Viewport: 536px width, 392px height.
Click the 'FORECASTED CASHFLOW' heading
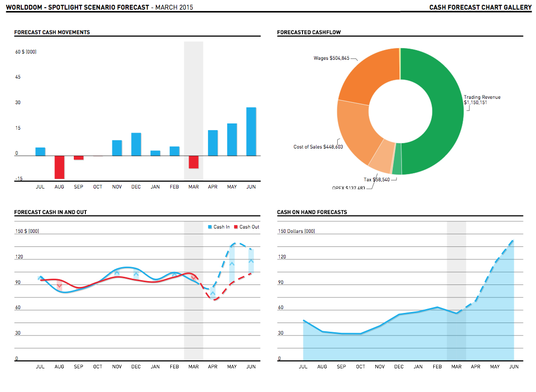(x=309, y=32)
